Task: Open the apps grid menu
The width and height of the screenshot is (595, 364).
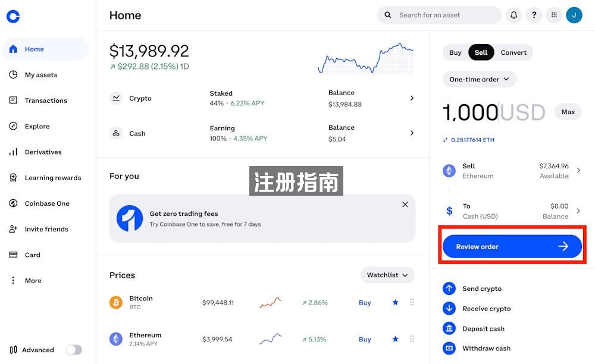Action: [554, 15]
